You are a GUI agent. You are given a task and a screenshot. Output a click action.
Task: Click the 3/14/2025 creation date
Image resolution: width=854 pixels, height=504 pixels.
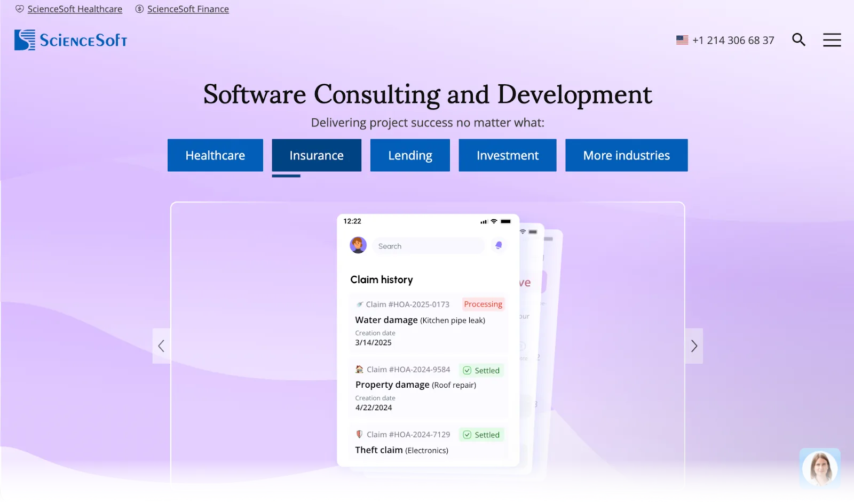tap(374, 342)
